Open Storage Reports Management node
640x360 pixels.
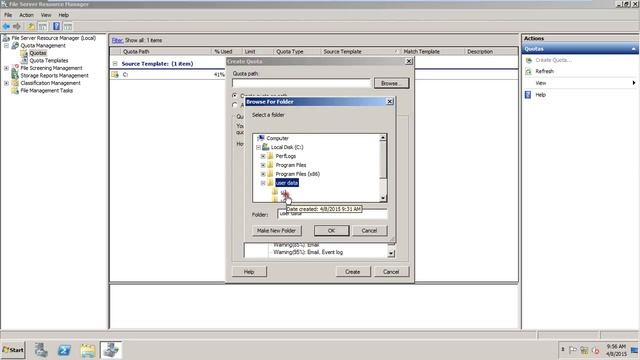tap(54, 76)
